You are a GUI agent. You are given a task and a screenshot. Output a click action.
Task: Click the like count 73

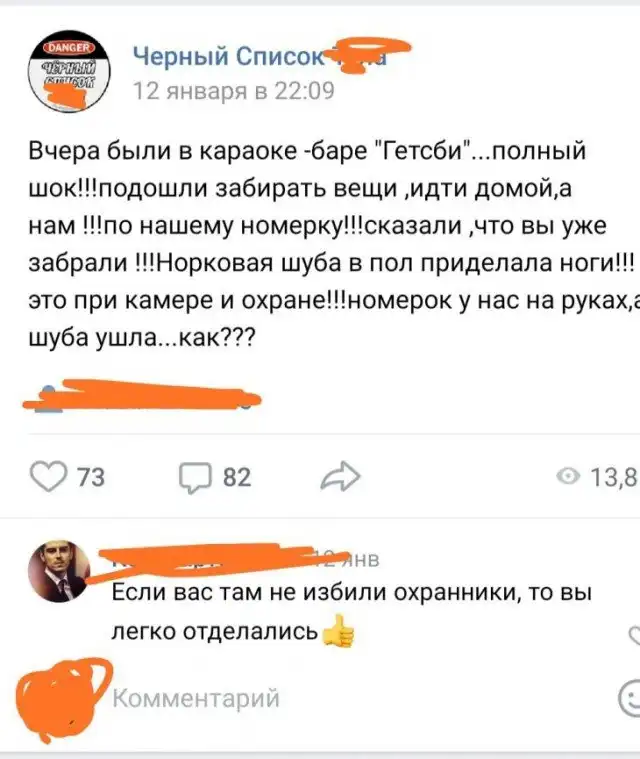[91, 477]
